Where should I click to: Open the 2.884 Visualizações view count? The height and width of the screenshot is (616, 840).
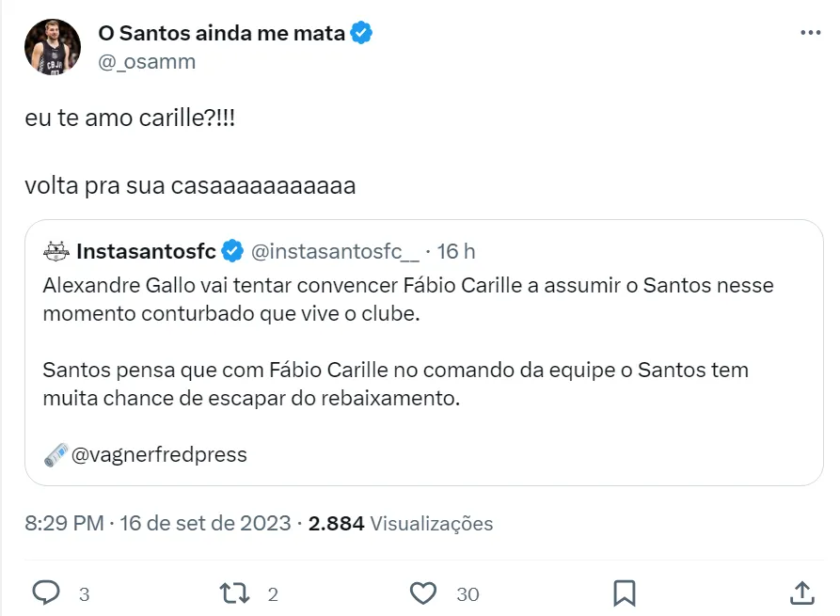tap(401, 524)
